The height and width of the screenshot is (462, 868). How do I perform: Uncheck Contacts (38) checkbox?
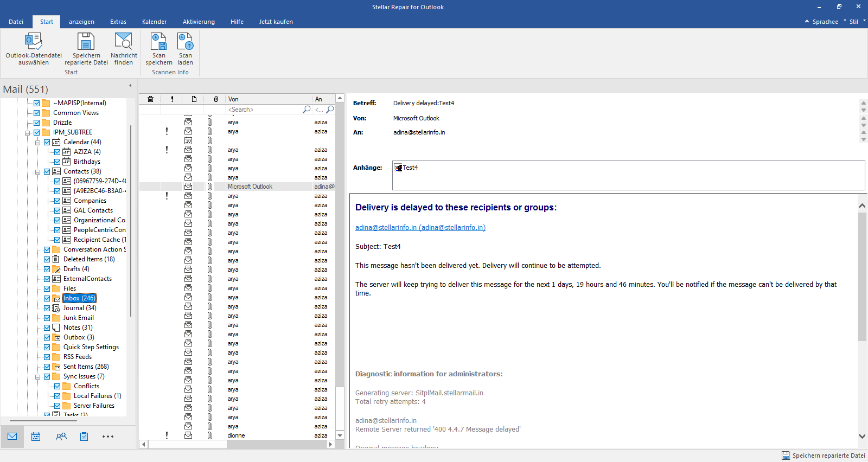pos(47,171)
